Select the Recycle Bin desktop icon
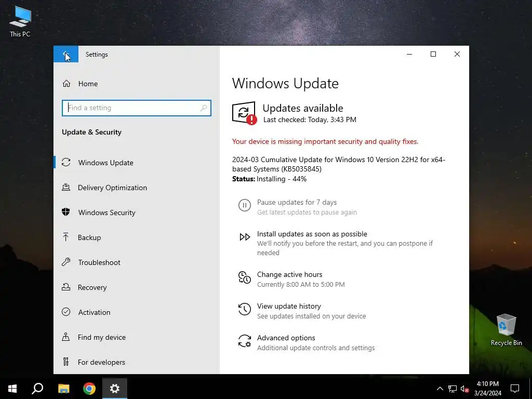Image resolution: width=532 pixels, height=399 pixels. click(x=506, y=330)
